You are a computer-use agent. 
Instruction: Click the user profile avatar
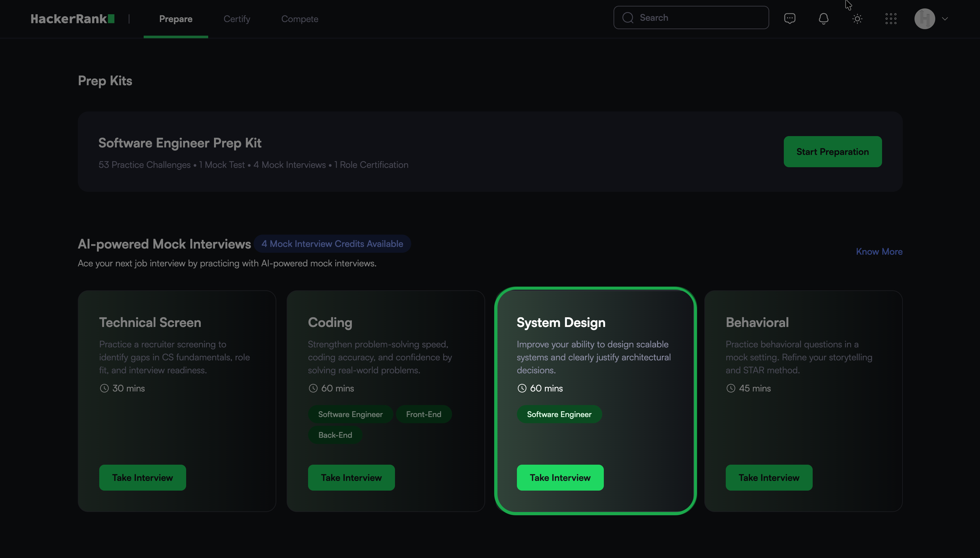[925, 18]
